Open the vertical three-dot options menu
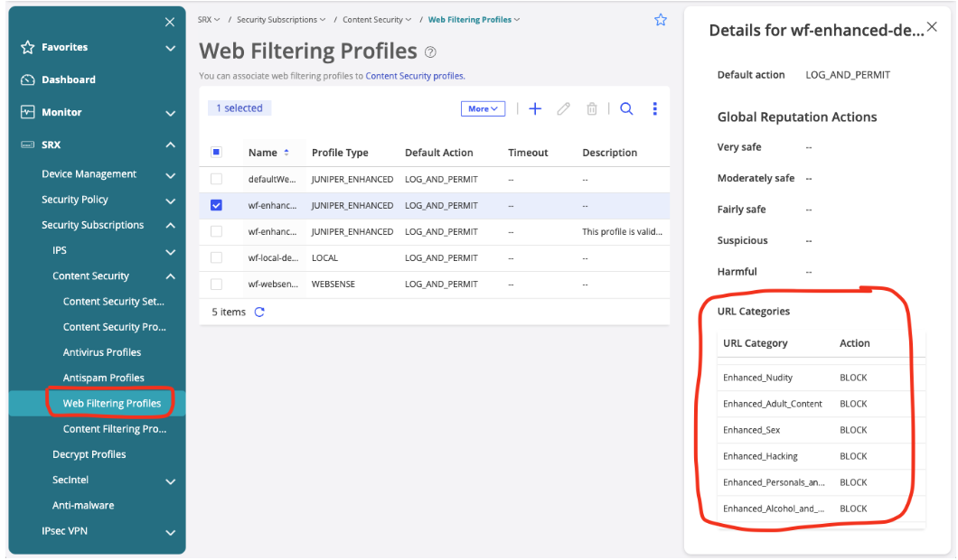Screen dimensions: 958x560 [655, 109]
